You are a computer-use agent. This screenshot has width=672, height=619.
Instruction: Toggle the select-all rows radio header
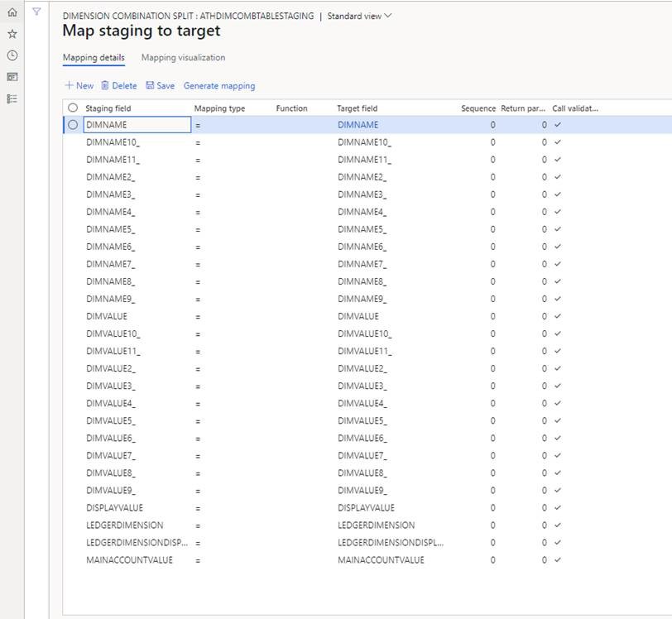pyautogui.click(x=73, y=108)
